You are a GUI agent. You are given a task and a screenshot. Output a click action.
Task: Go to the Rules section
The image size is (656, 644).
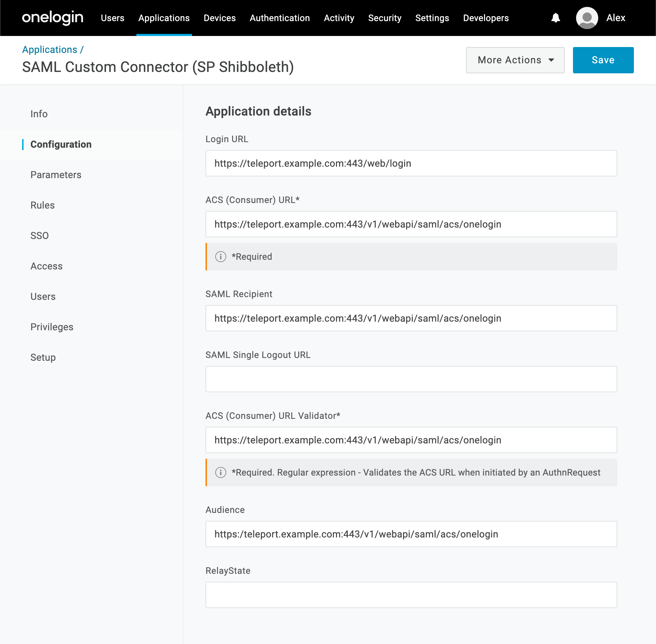click(42, 205)
